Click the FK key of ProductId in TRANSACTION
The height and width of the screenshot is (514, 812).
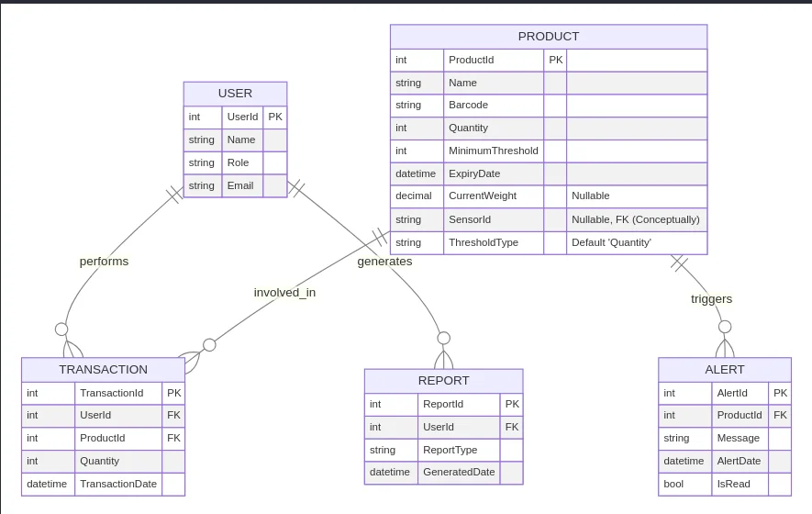(173, 439)
